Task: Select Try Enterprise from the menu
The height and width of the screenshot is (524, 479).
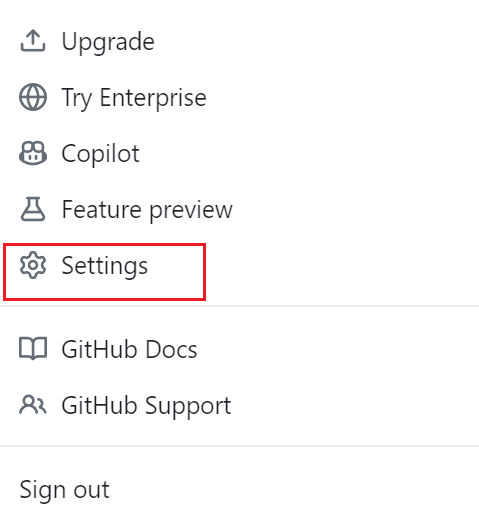Action: 239,97
